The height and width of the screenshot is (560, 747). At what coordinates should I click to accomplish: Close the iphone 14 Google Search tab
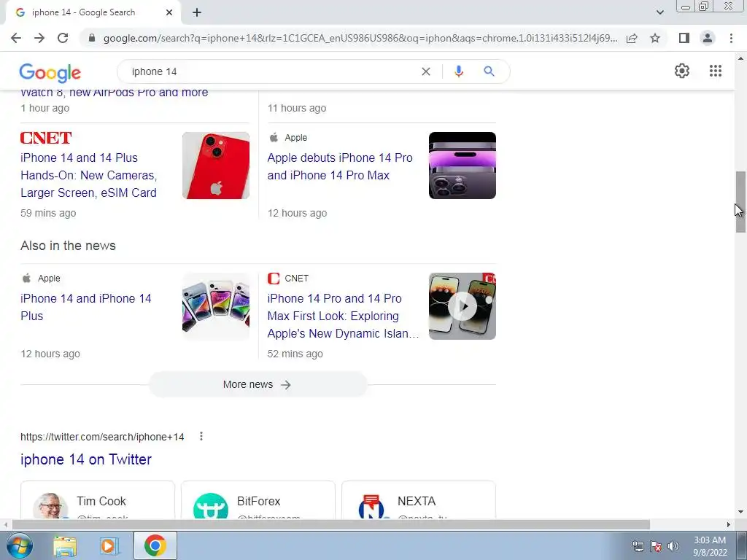pos(169,12)
